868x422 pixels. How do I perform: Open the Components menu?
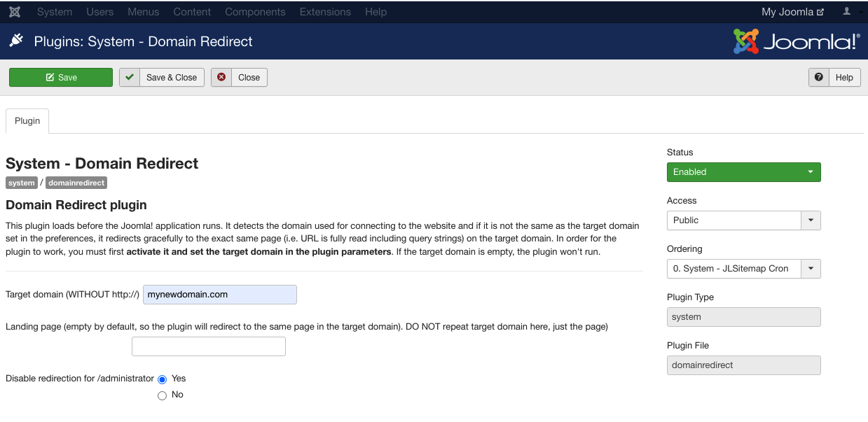[x=255, y=12]
